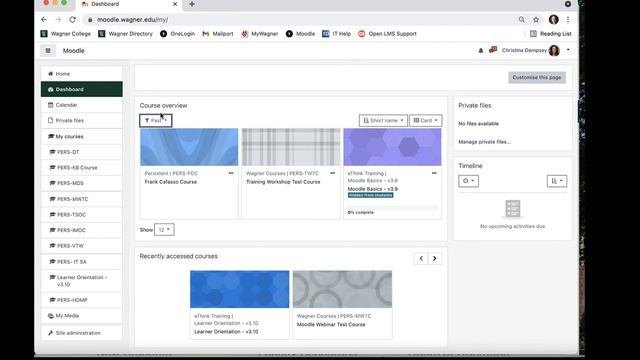Click the Manage private files link
This screenshot has width=640, height=360.
484,142
